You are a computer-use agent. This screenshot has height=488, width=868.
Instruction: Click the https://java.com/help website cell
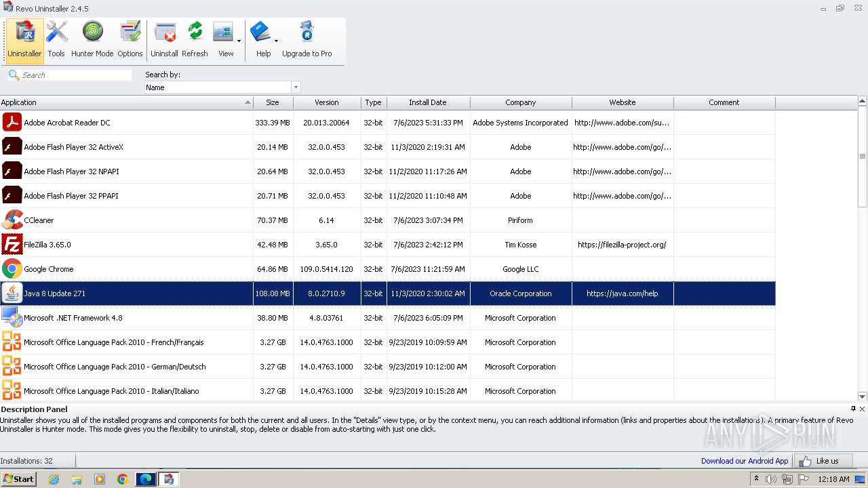(623, 293)
